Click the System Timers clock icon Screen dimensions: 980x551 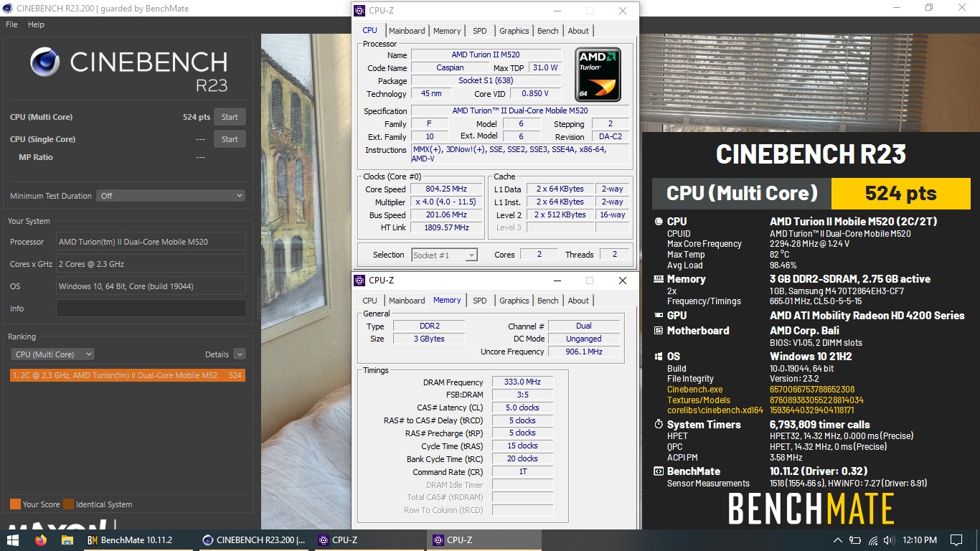point(659,425)
